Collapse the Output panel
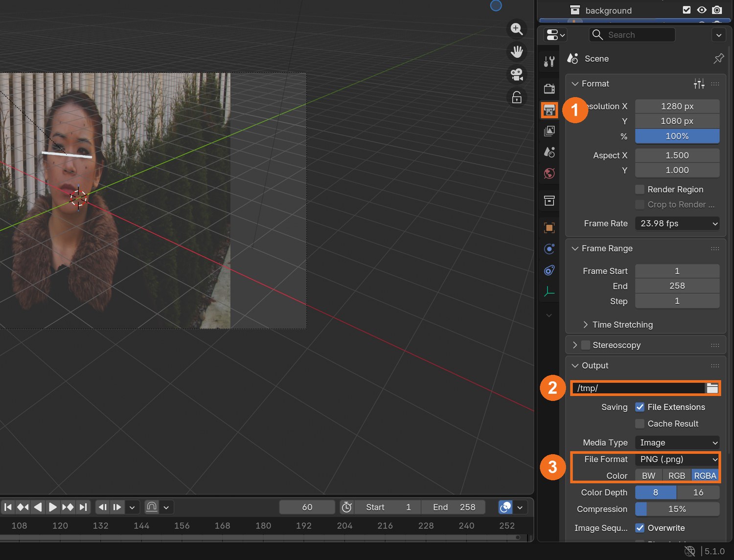734x560 pixels. coord(575,365)
